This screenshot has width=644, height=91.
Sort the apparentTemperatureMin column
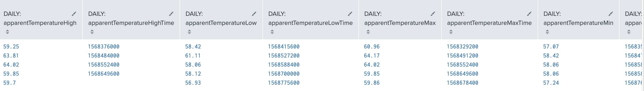point(547,32)
